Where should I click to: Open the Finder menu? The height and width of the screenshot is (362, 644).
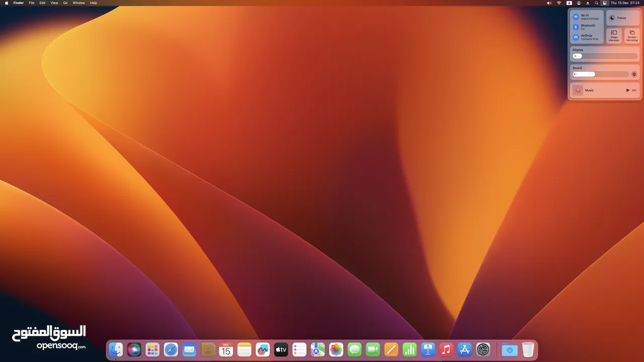point(19,3)
